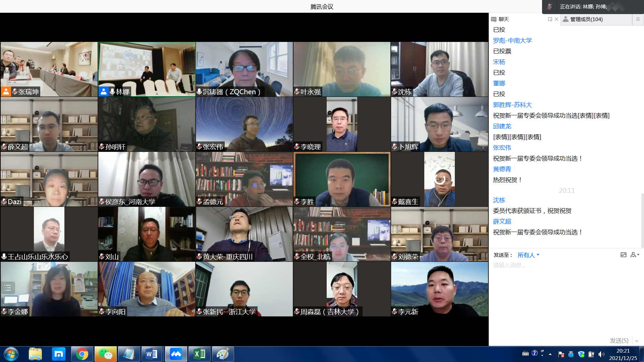
Task: Click the loading spinner on 戴喜生's video
Action: click(x=439, y=179)
